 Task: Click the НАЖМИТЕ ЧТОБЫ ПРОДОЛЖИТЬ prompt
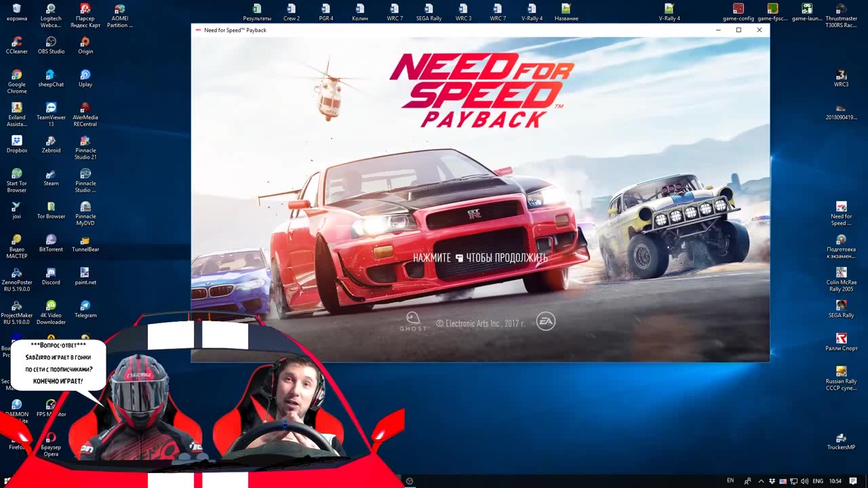pyautogui.click(x=479, y=258)
